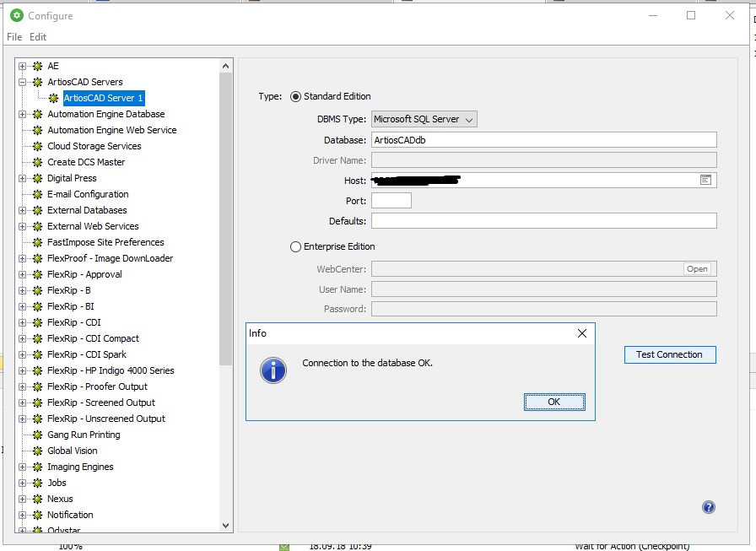Screen dimensions: 756x551
Task: Open the blue help question mark icon
Action: pos(708,507)
